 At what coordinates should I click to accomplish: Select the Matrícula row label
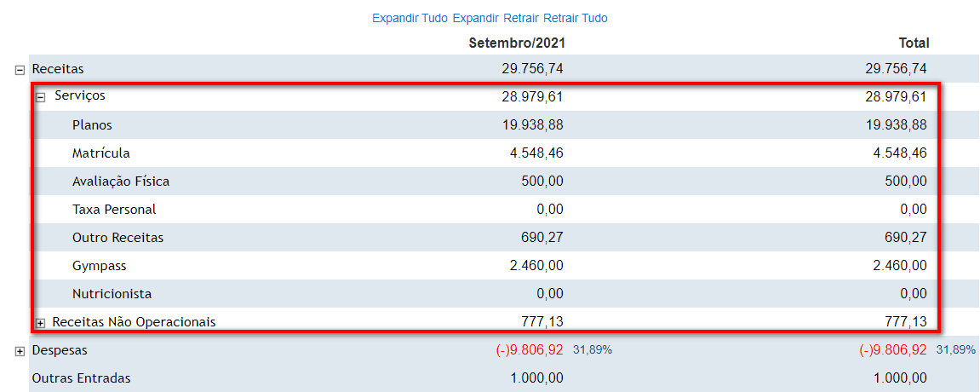(x=100, y=153)
